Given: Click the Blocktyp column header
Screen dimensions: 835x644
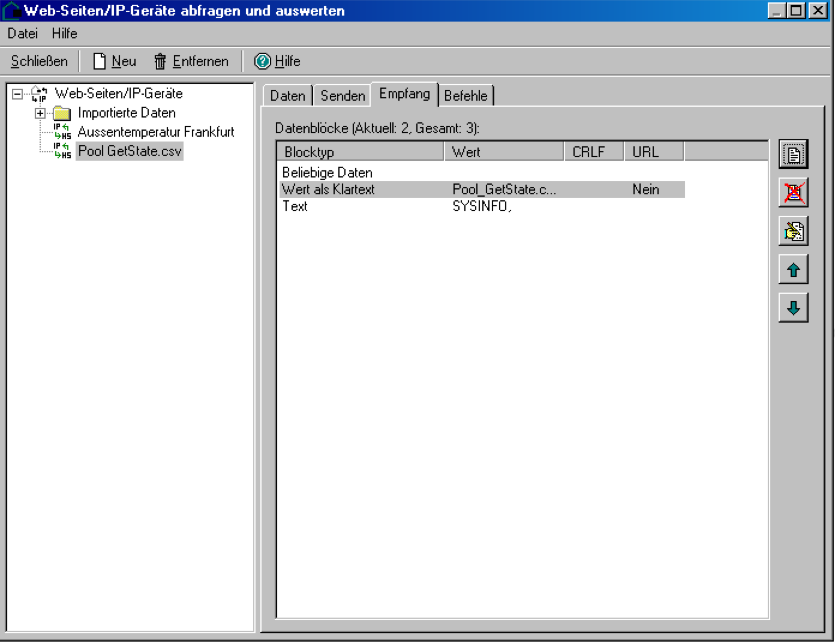Looking at the screenshot, I should coord(361,152).
